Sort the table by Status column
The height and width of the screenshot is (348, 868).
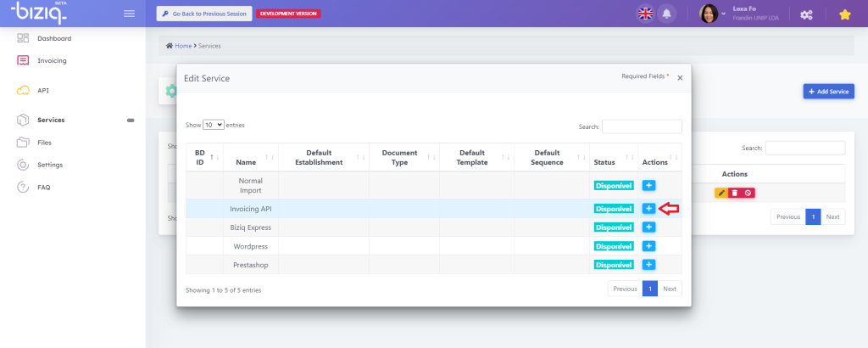[x=613, y=157]
